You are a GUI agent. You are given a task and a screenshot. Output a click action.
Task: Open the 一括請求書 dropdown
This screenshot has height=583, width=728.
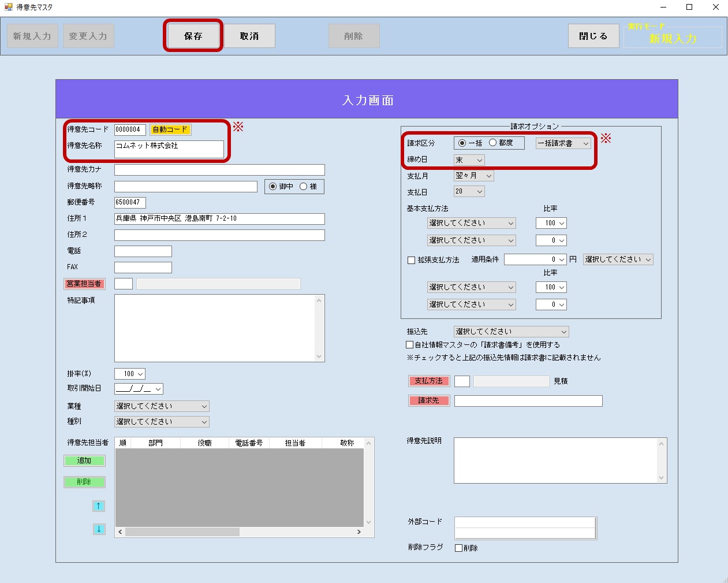[x=563, y=143]
